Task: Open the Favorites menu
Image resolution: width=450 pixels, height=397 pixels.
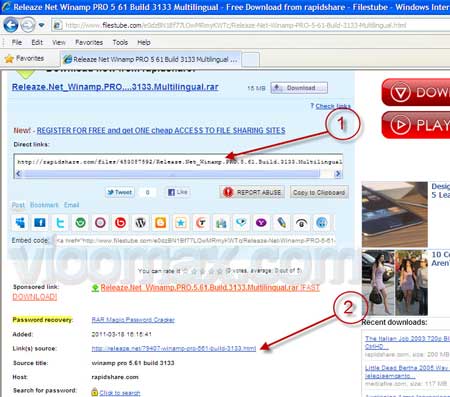Action: point(89,43)
